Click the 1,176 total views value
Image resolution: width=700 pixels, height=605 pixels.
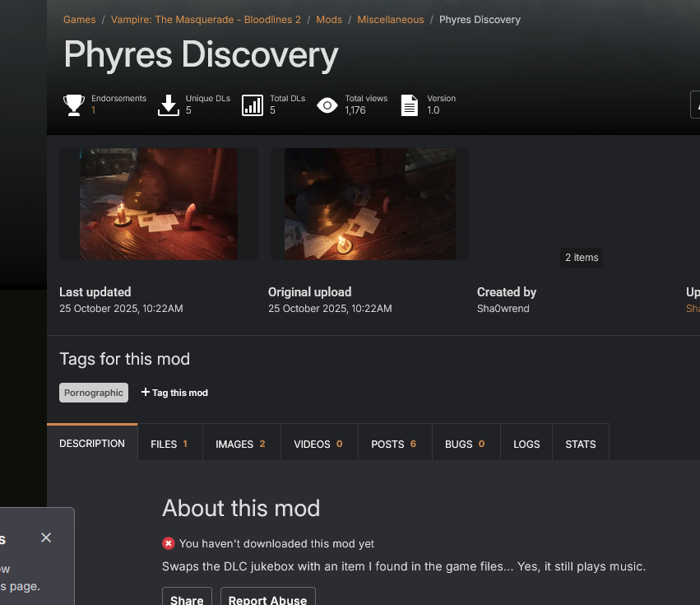pos(355,110)
